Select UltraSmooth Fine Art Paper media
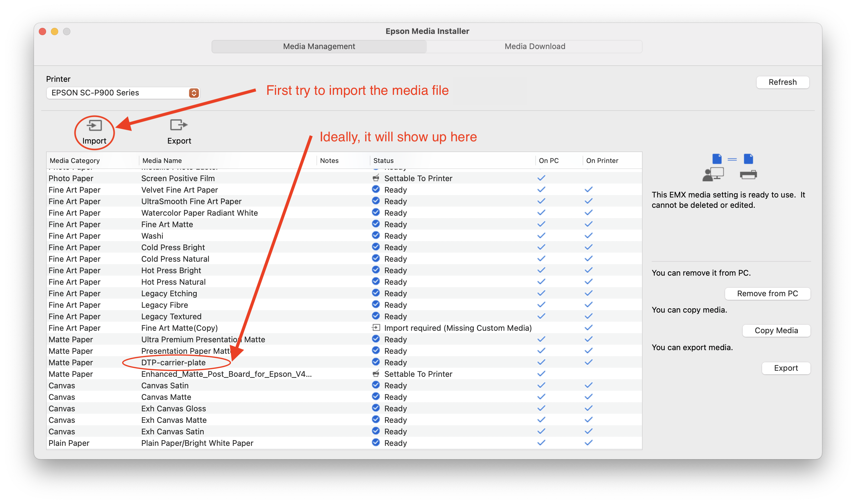 tap(344, 201)
